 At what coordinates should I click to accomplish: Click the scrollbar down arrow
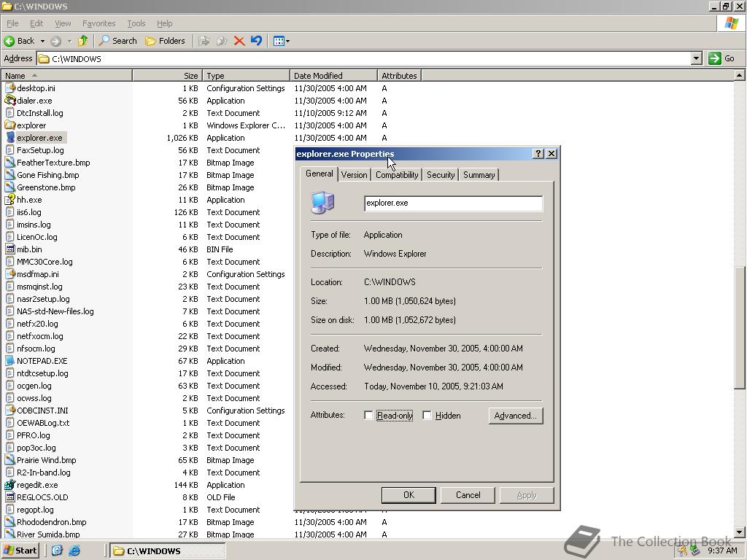point(739,532)
